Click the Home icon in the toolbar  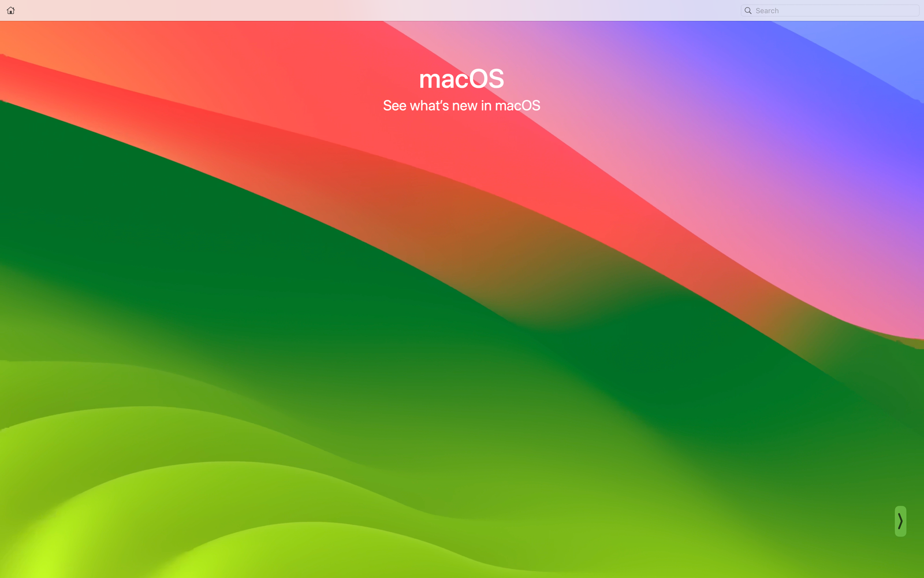(x=10, y=10)
